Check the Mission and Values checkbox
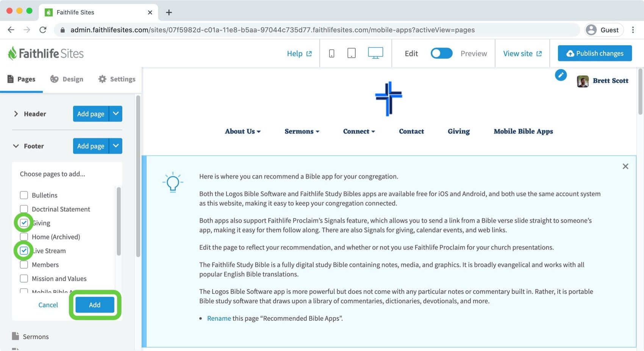This screenshot has height=351, width=644. pyautogui.click(x=24, y=278)
